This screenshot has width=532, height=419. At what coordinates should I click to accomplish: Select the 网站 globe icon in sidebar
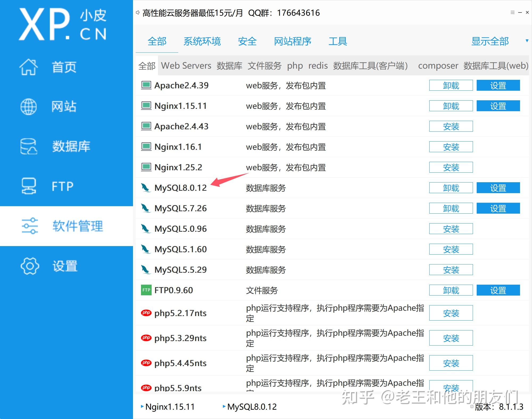pyautogui.click(x=28, y=106)
